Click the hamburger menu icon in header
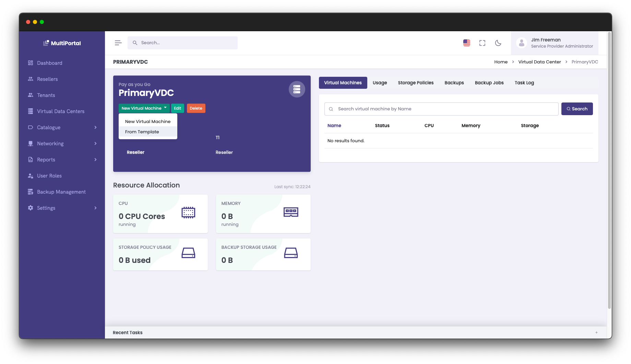 118,43
